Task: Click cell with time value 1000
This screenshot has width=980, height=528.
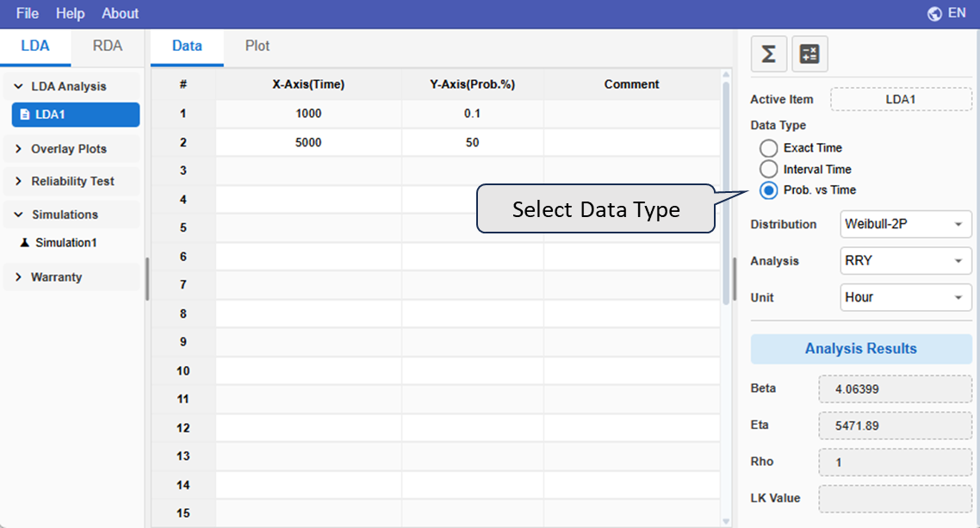Action: pyautogui.click(x=309, y=114)
